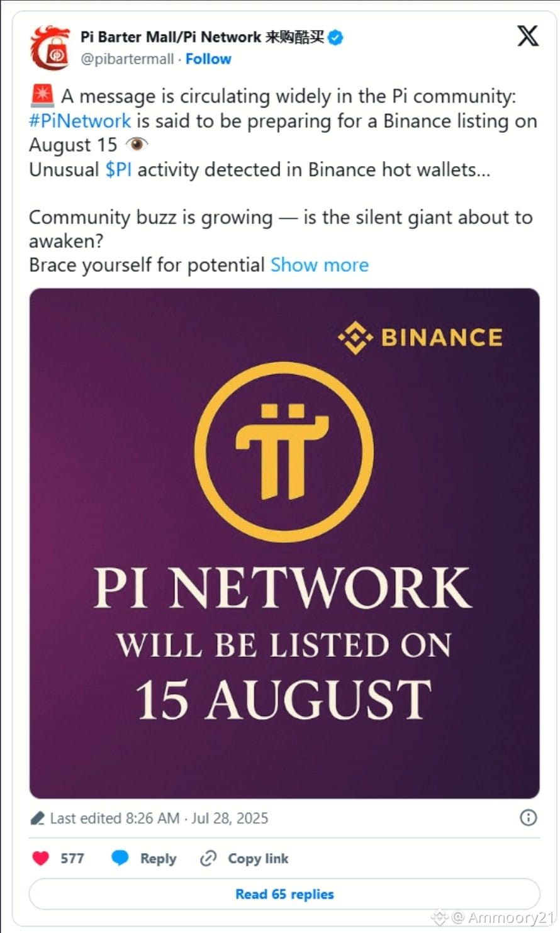The image size is (560, 933).
Task: Open the info circle icon
Action: tap(528, 817)
